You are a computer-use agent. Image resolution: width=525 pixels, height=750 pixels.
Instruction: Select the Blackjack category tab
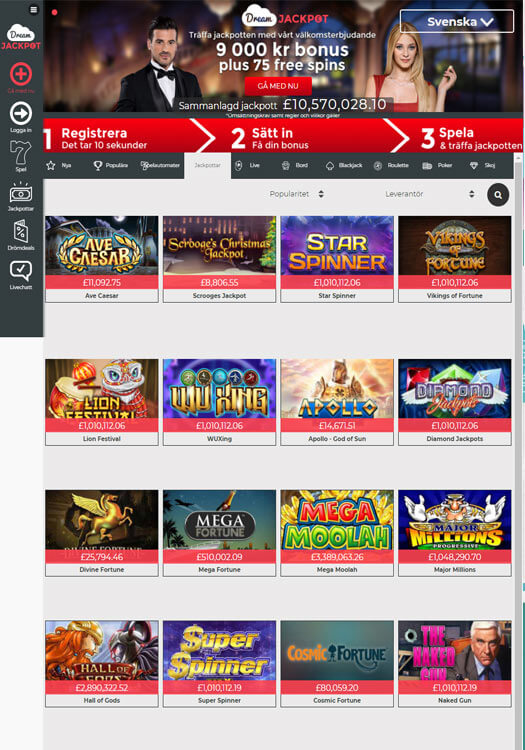point(344,165)
